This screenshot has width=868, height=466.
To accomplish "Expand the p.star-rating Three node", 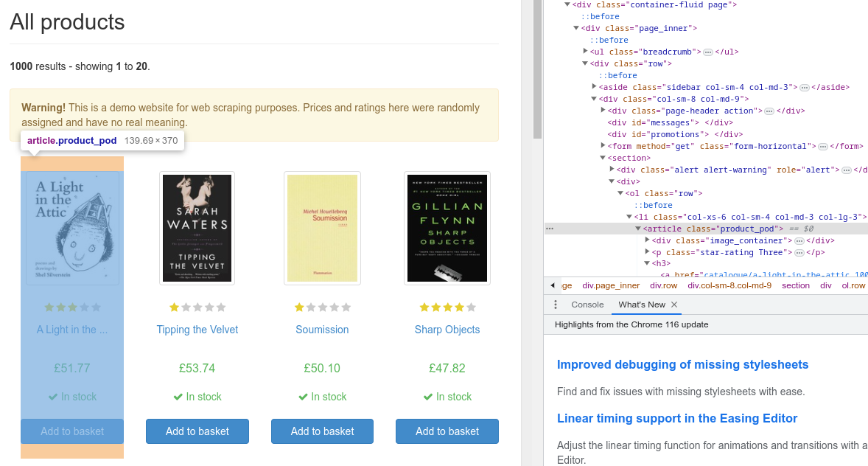I will click(647, 251).
